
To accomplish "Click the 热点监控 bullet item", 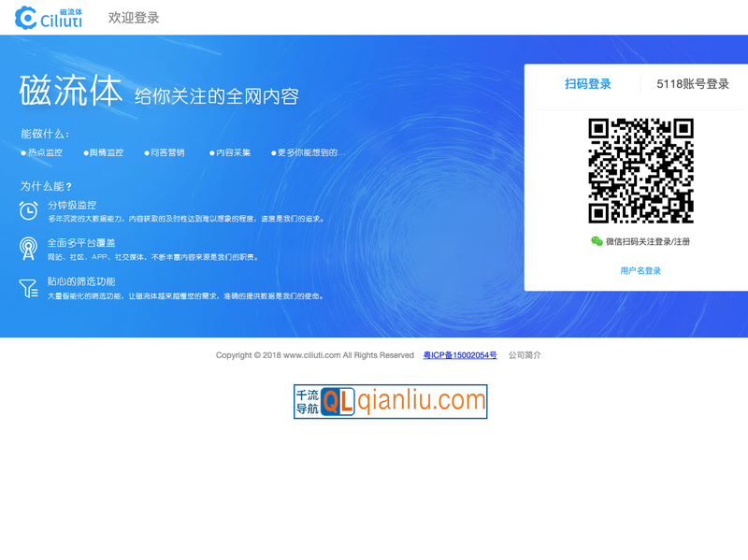I will [44, 152].
